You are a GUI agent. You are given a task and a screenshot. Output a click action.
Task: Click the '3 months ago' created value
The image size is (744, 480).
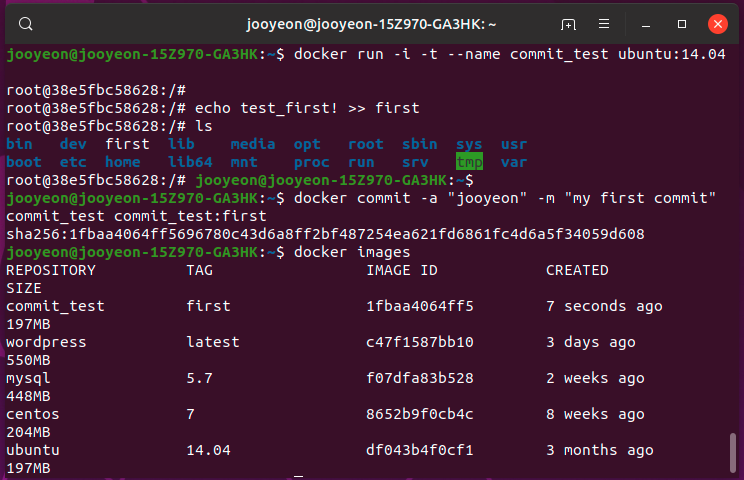[600, 451]
